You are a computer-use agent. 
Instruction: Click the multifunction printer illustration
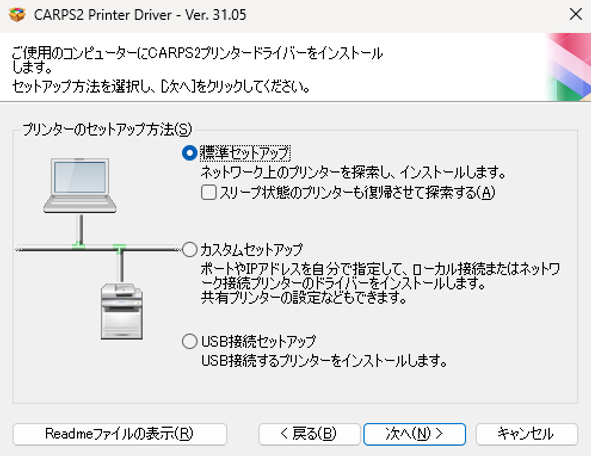pos(122,311)
